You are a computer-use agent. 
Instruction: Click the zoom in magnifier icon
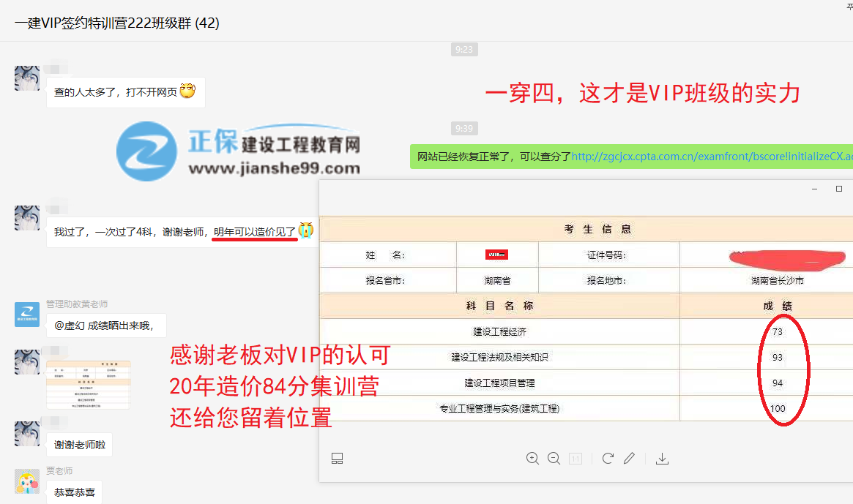click(532, 459)
